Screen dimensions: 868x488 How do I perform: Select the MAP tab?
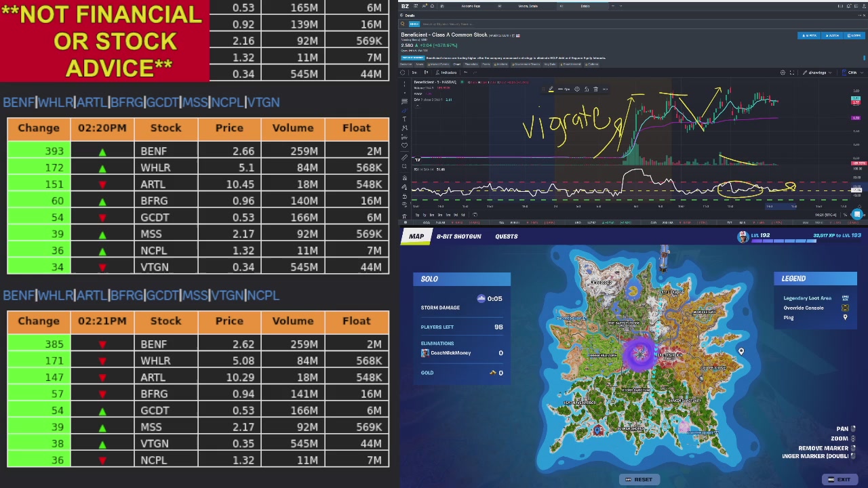click(416, 237)
